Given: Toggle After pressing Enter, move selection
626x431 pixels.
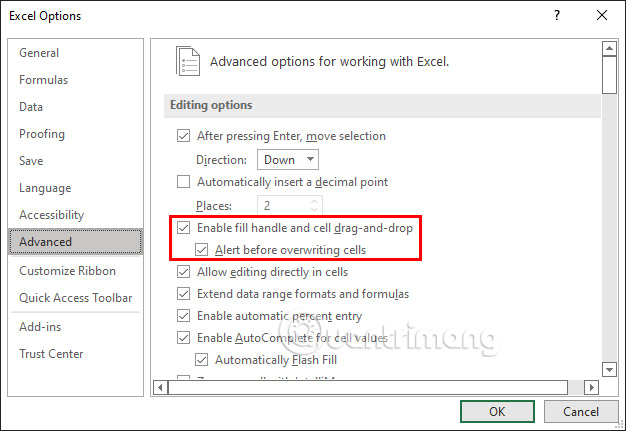Looking at the screenshot, I should (x=183, y=136).
